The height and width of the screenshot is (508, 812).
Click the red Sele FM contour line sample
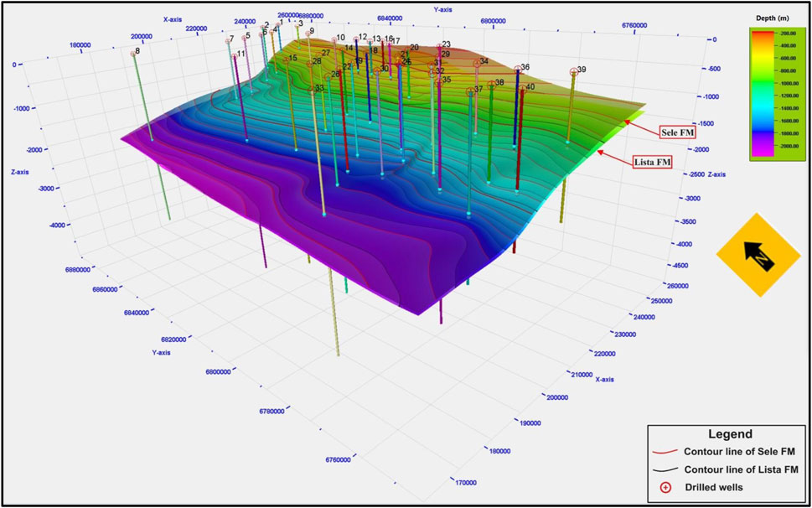pos(665,452)
